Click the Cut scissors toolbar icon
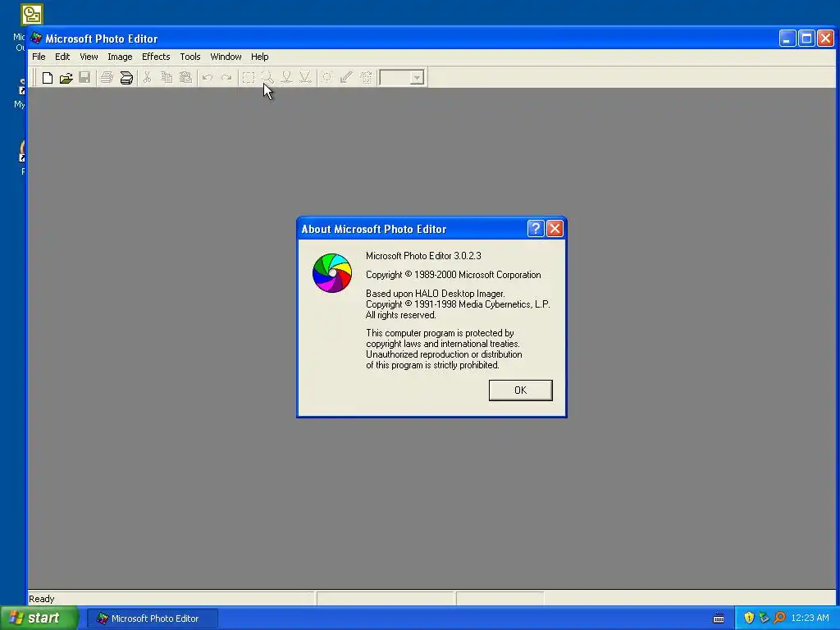840x630 pixels. 147,78
